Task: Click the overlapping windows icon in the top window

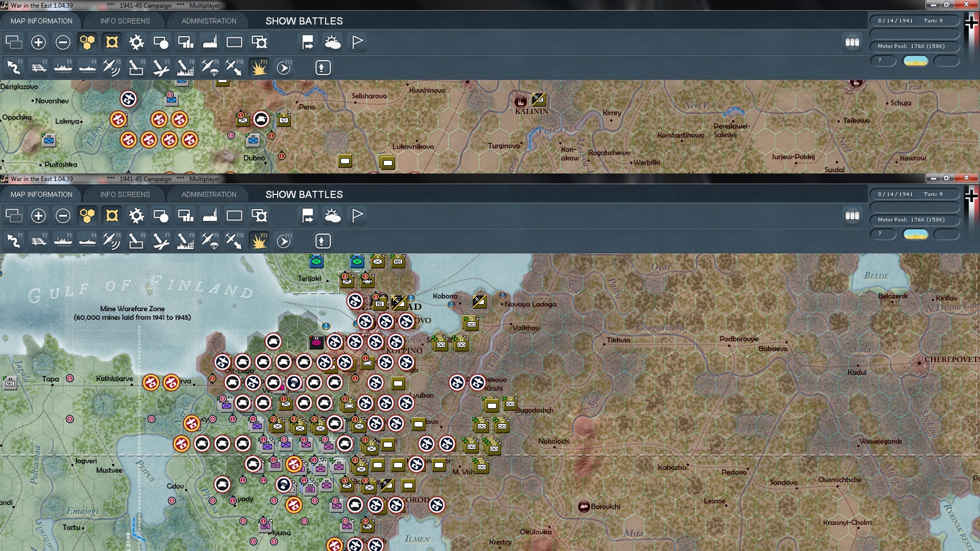Action: [x=14, y=42]
